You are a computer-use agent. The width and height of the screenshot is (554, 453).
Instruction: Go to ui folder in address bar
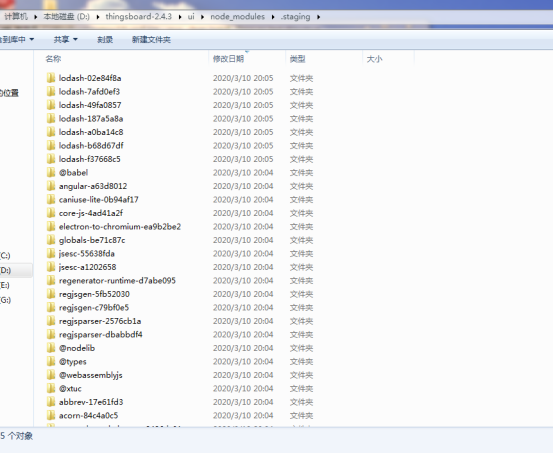191,17
